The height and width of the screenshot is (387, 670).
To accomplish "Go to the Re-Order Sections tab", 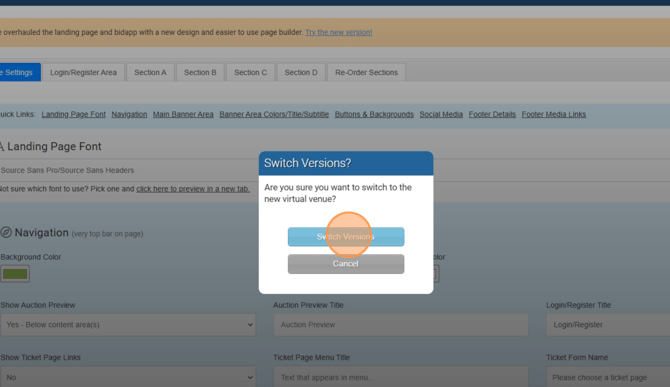I will point(366,73).
